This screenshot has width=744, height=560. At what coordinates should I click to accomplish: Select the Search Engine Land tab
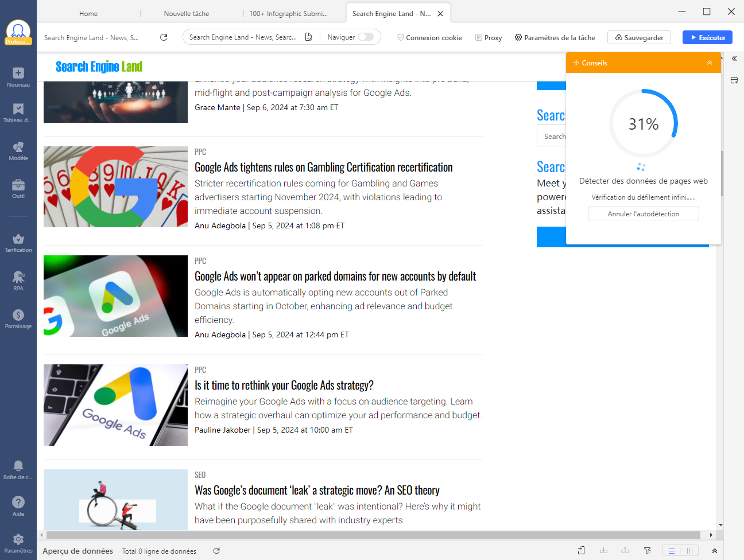pos(392,13)
